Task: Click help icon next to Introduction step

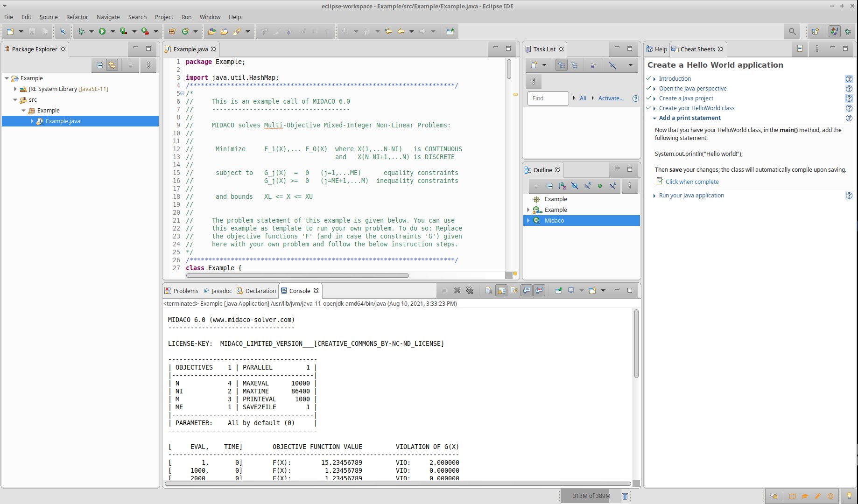Action: [x=849, y=79]
